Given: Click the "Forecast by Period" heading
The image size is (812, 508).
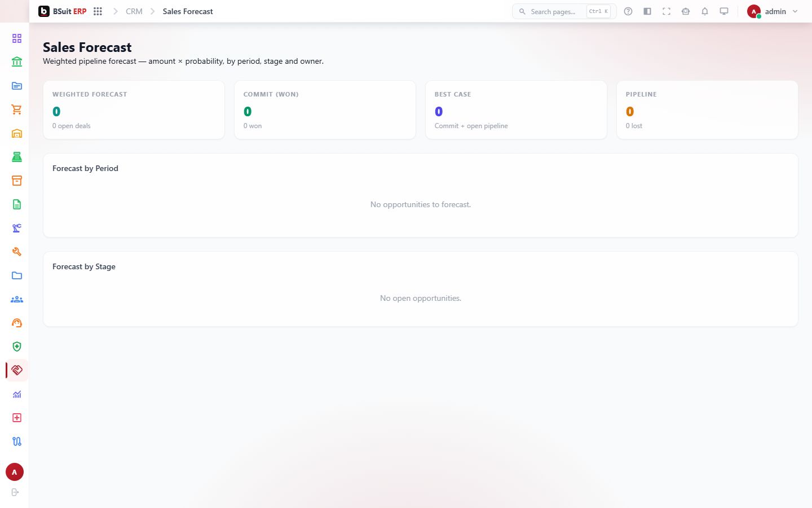Looking at the screenshot, I should coord(85,168).
